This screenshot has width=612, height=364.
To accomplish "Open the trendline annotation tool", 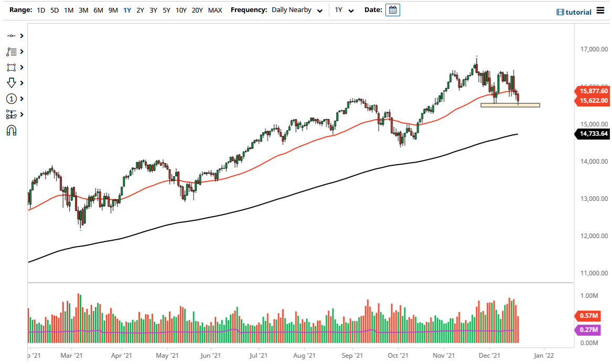I will click(10, 51).
